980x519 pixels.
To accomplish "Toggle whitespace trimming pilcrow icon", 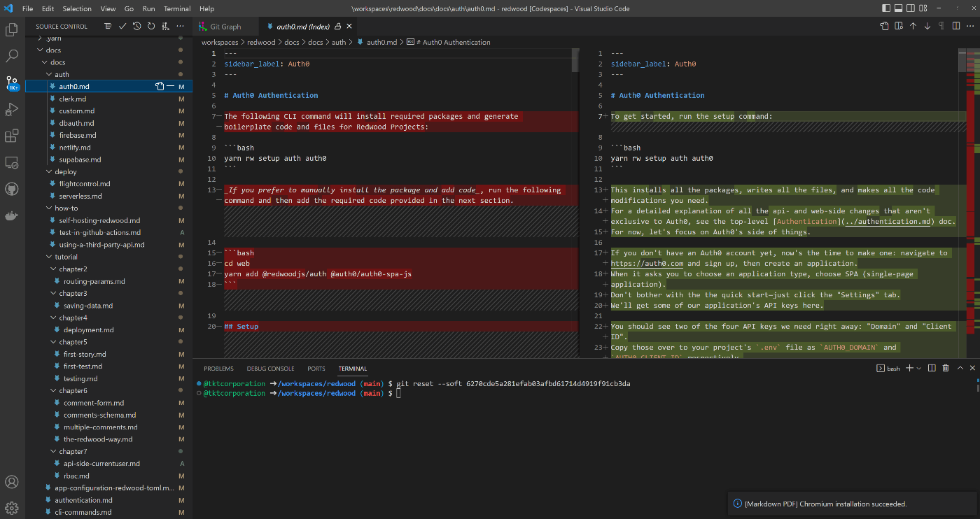I will pos(941,26).
